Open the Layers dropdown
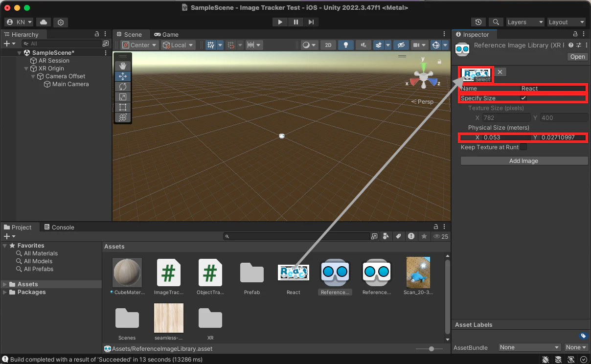 [524, 22]
